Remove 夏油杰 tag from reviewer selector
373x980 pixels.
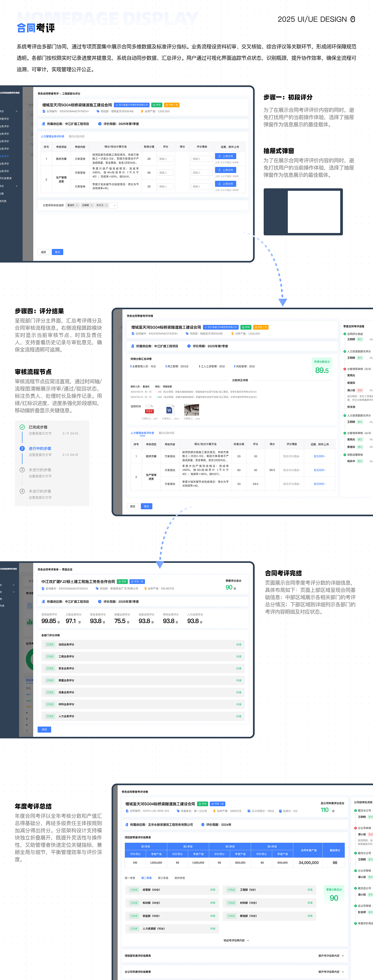[77, 206]
